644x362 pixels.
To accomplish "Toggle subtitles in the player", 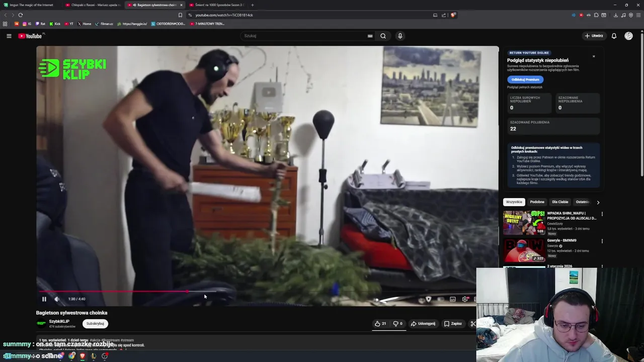I will click(452, 299).
